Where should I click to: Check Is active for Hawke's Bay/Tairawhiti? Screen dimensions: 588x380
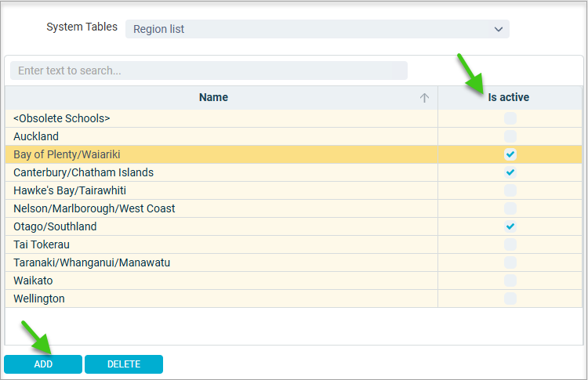point(510,190)
